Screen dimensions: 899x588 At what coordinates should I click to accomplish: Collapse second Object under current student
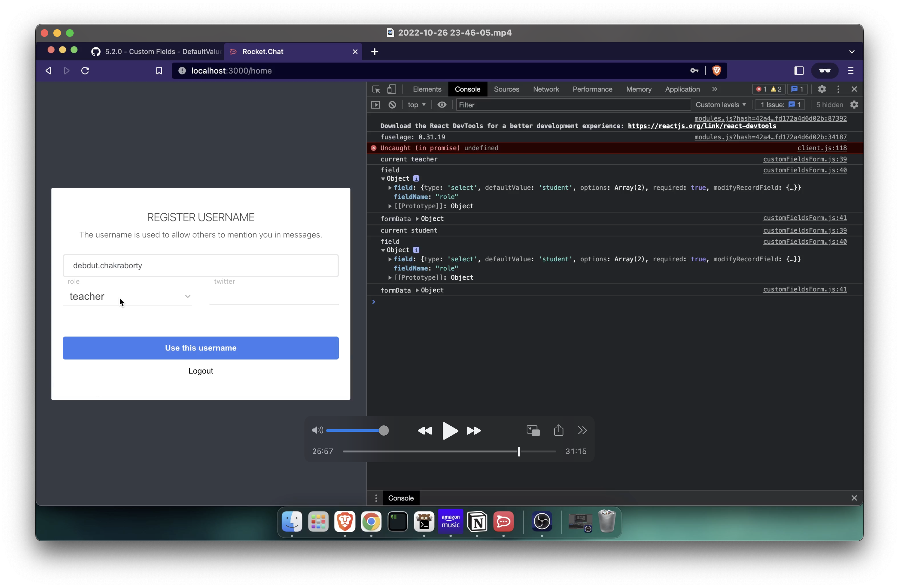pos(383,250)
